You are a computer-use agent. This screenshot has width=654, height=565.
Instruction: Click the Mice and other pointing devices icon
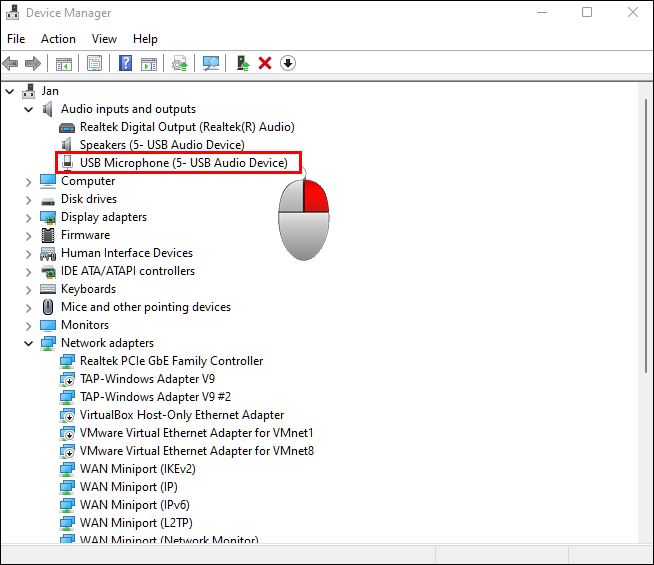[x=48, y=307]
